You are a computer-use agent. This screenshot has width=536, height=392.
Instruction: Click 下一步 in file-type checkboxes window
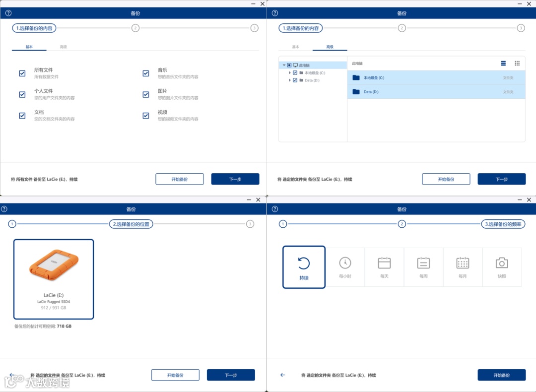click(235, 179)
